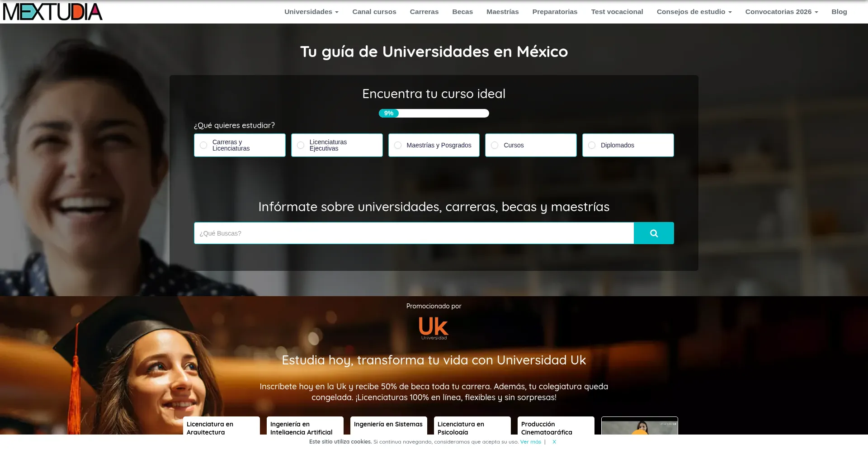The image size is (868, 449).
Task: Open the Maestrías menu item
Action: pyautogui.click(x=503, y=12)
